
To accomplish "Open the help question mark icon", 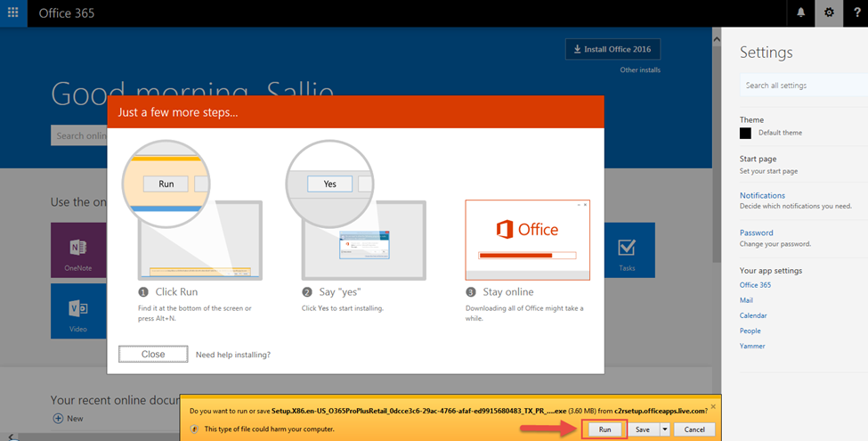I will click(x=856, y=12).
